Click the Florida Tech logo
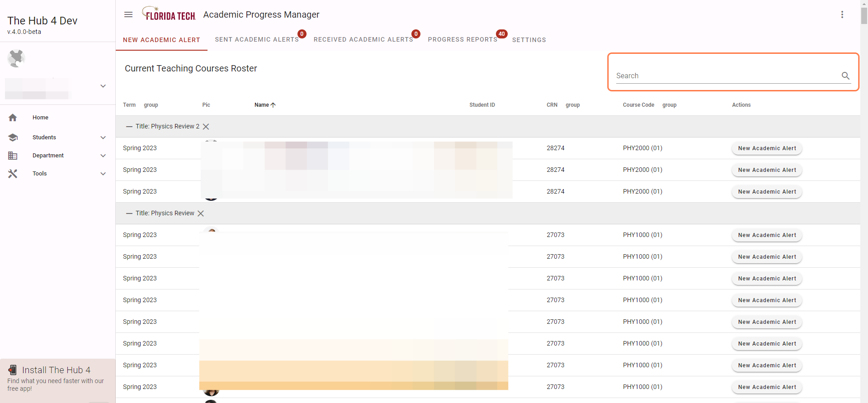The height and width of the screenshot is (403, 868). (169, 14)
